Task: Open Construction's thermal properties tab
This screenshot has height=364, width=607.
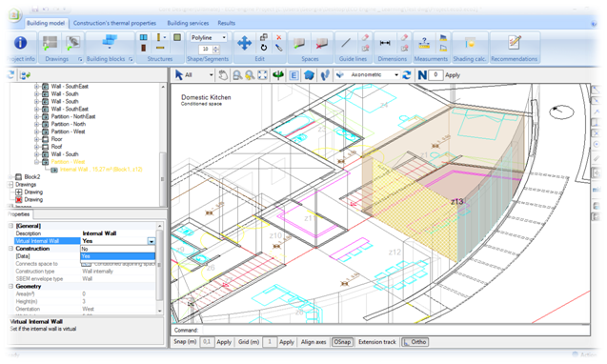Action: (114, 23)
